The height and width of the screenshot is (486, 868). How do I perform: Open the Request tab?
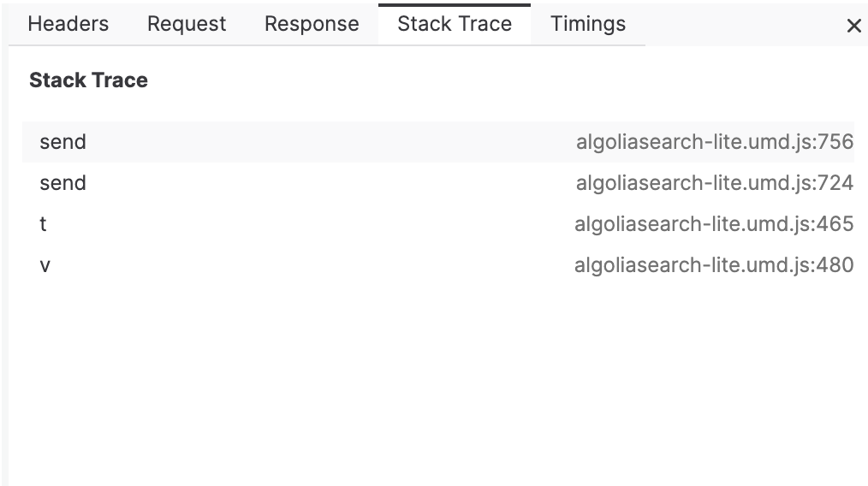[x=187, y=24]
